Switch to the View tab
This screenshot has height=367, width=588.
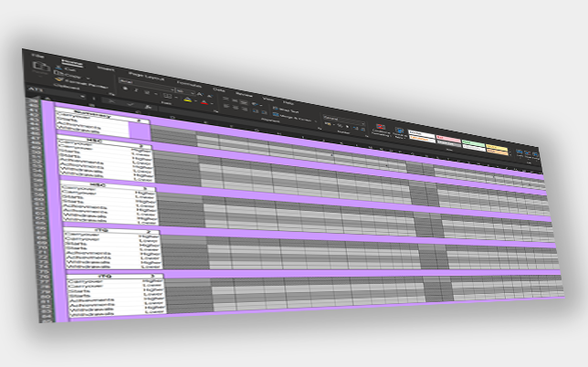(x=268, y=99)
